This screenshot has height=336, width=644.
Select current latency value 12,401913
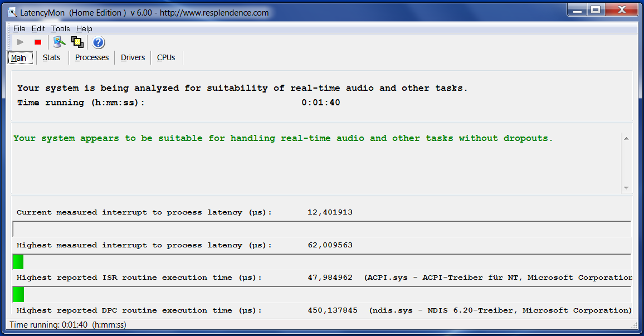330,212
